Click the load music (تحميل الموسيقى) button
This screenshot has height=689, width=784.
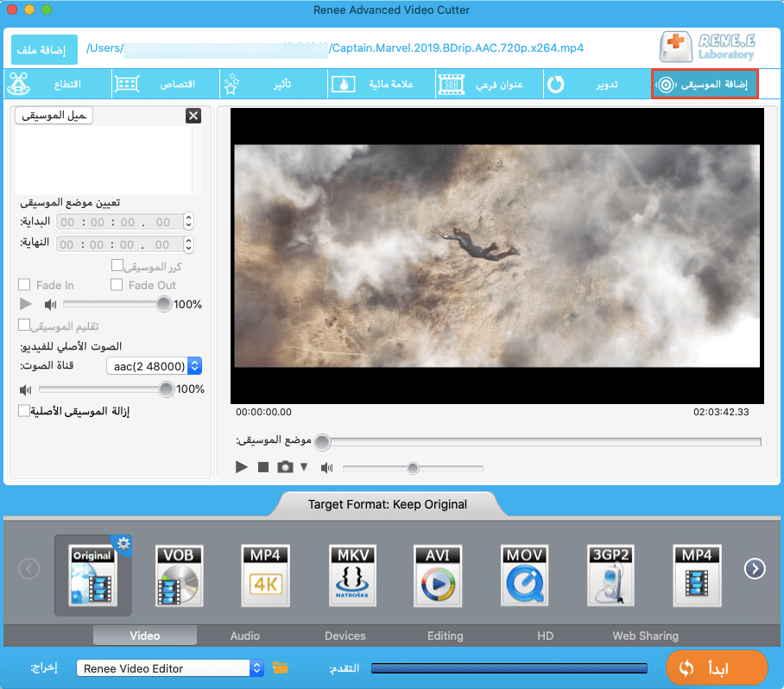pos(54,116)
